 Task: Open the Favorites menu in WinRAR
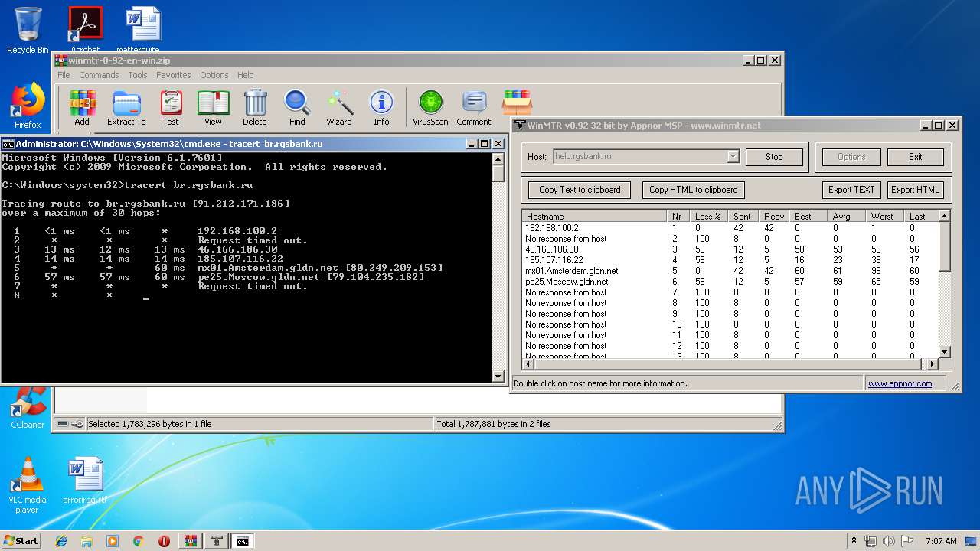click(174, 75)
